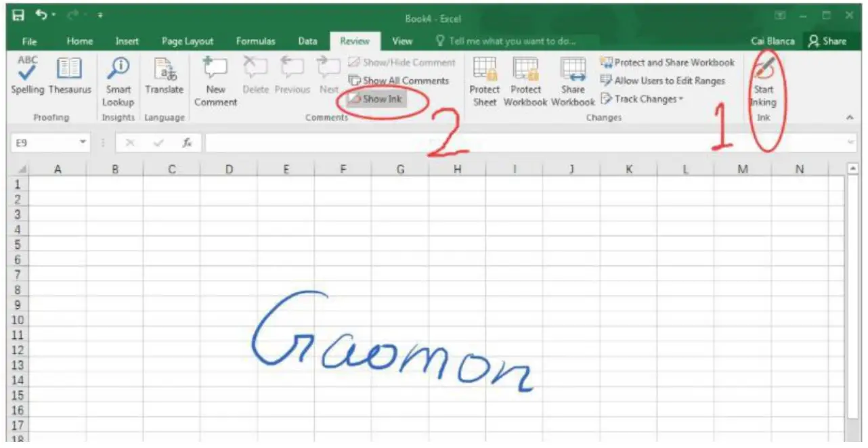The height and width of the screenshot is (448, 868).
Task: Switch to the Formulas tab
Action: point(255,41)
